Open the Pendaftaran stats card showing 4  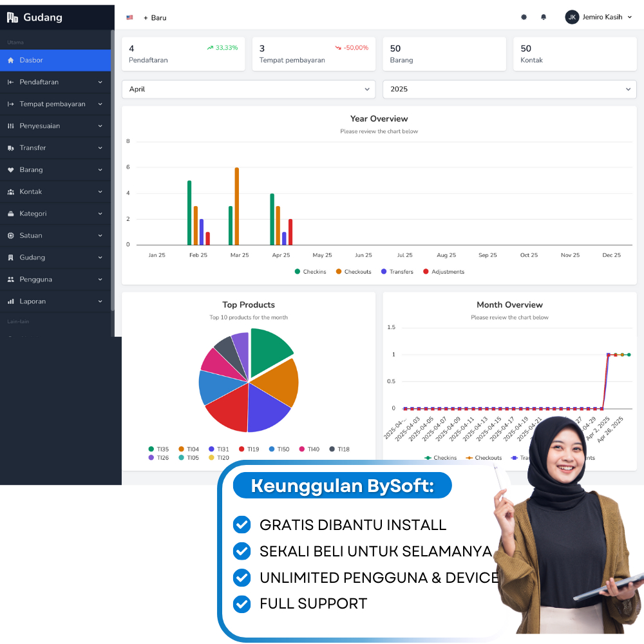coord(183,53)
